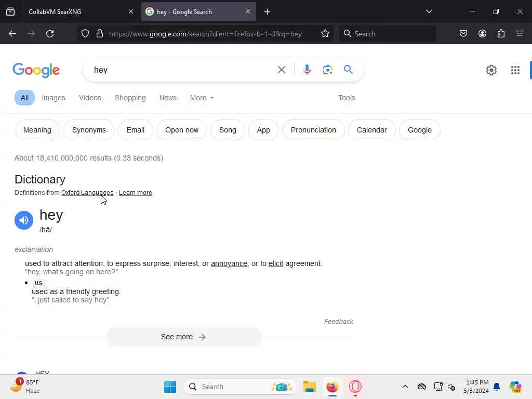This screenshot has height=399, width=532.
Task: Open Save to Pocket icon
Action: pyautogui.click(x=463, y=34)
